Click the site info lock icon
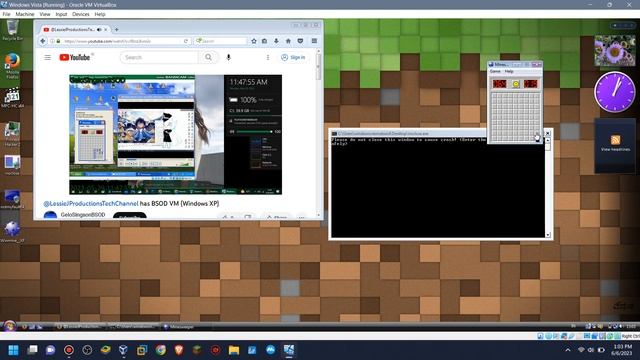The image size is (640, 360). 58,41
